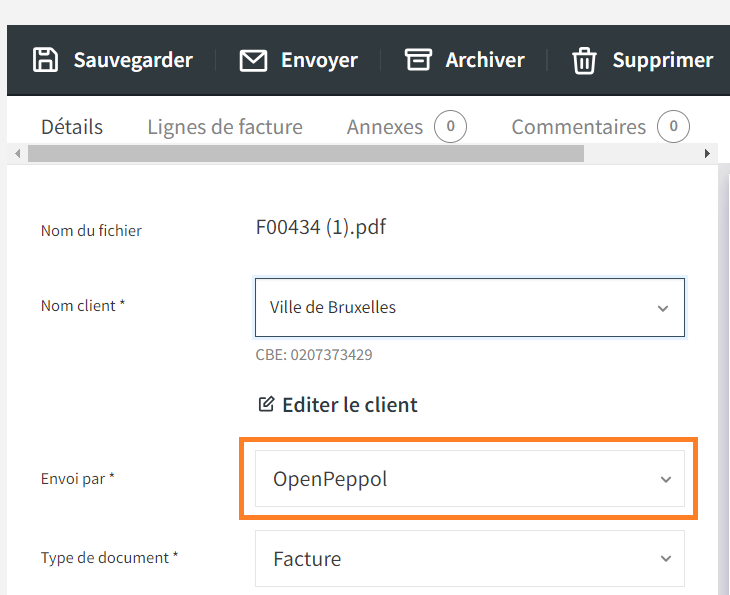Click the Supprimer button text

(x=662, y=60)
